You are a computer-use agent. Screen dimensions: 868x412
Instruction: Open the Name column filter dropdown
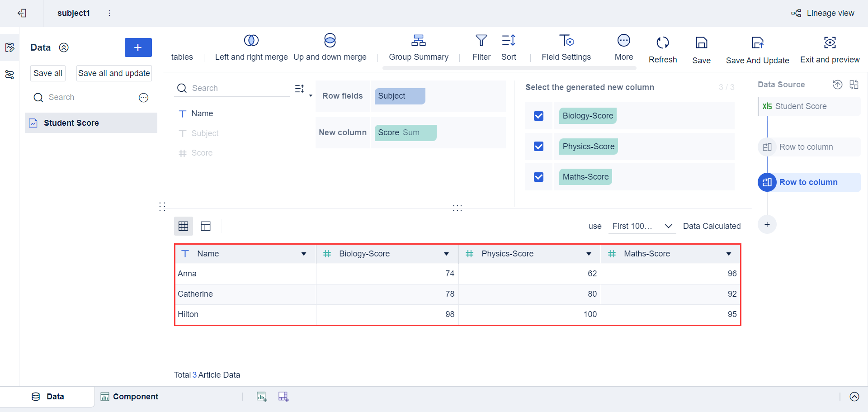(x=304, y=254)
